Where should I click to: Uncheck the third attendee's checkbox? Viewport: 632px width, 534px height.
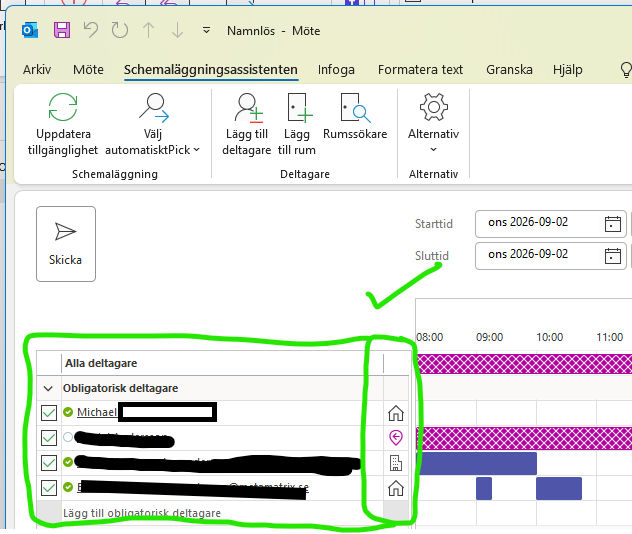tap(49, 463)
